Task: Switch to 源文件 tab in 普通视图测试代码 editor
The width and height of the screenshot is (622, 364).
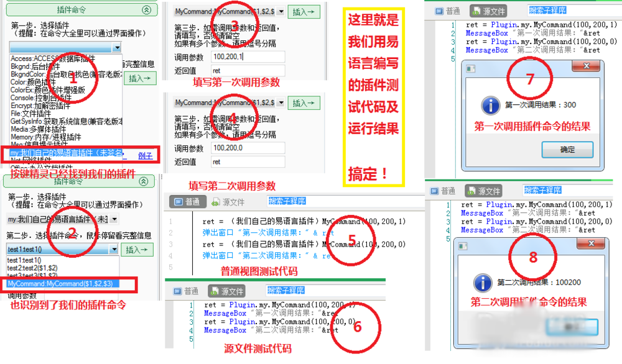Action: pos(228,202)
